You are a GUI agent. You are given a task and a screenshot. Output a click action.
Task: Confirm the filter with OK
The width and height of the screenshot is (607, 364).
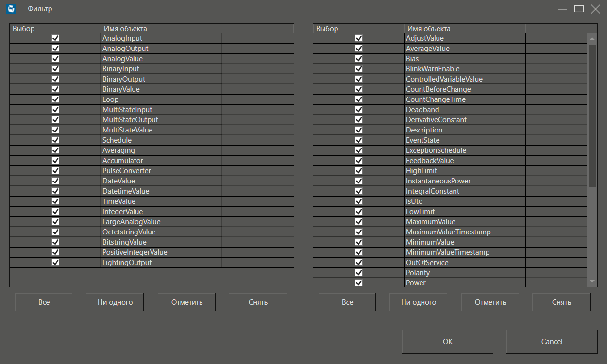[x=447, y=342]
